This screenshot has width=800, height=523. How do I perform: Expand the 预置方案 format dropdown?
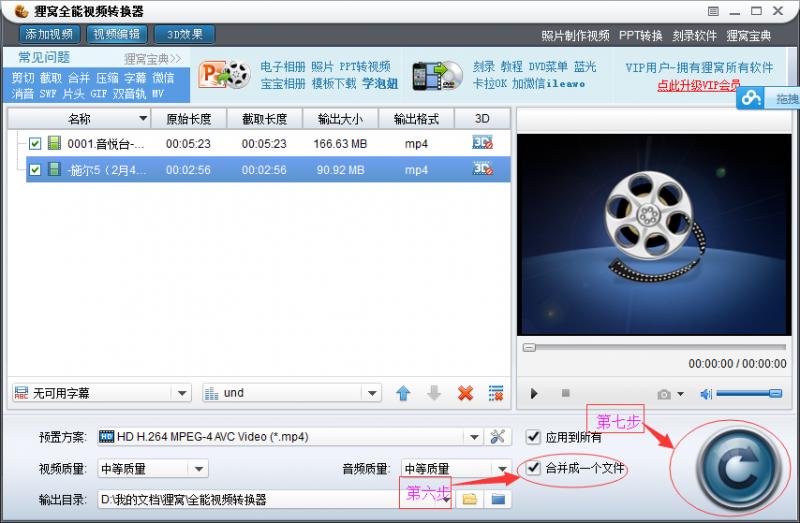pos(474,437)
